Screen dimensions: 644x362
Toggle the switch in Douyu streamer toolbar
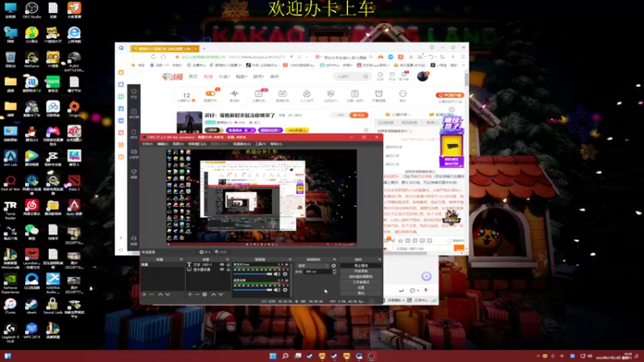tap(210, 93)
